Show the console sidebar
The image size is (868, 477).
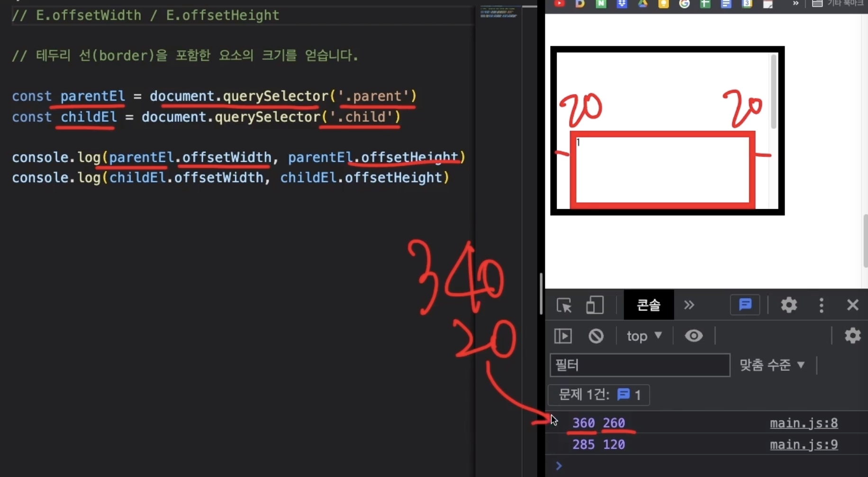click(x=563, y=336)
